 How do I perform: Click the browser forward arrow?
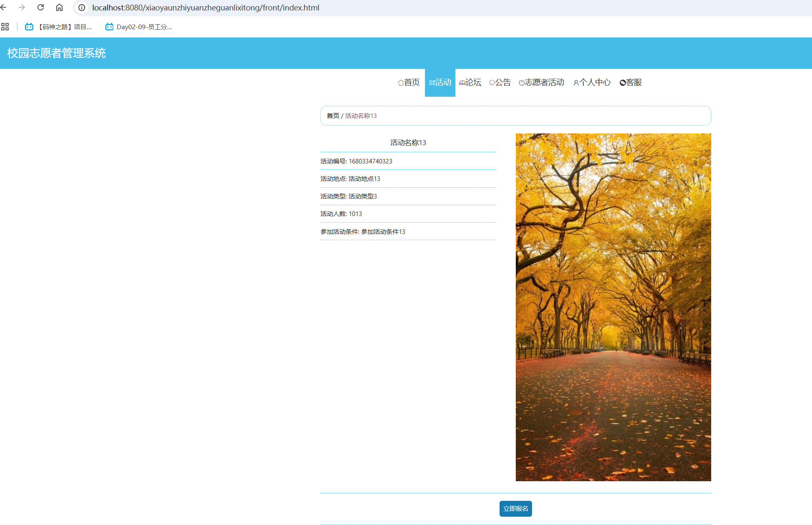click(22, 8)
